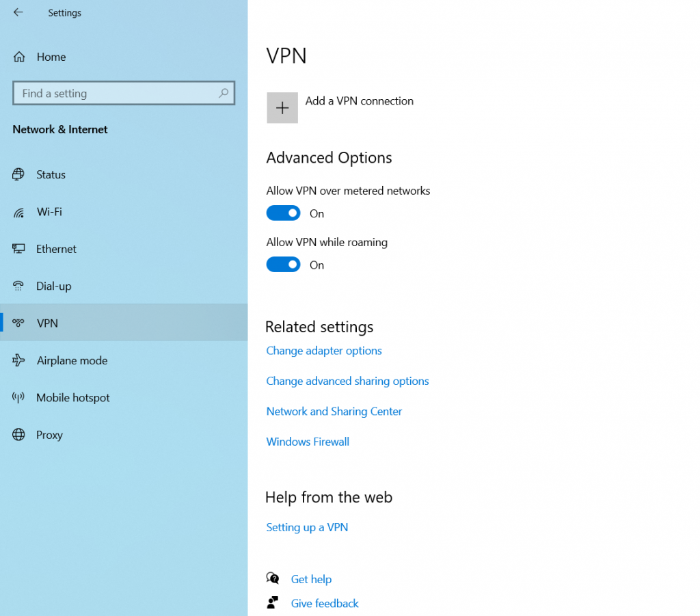This screenshot has height=616, width=700.
Task: Click Change advanced sharing options
Action: [x=347, y=381]
